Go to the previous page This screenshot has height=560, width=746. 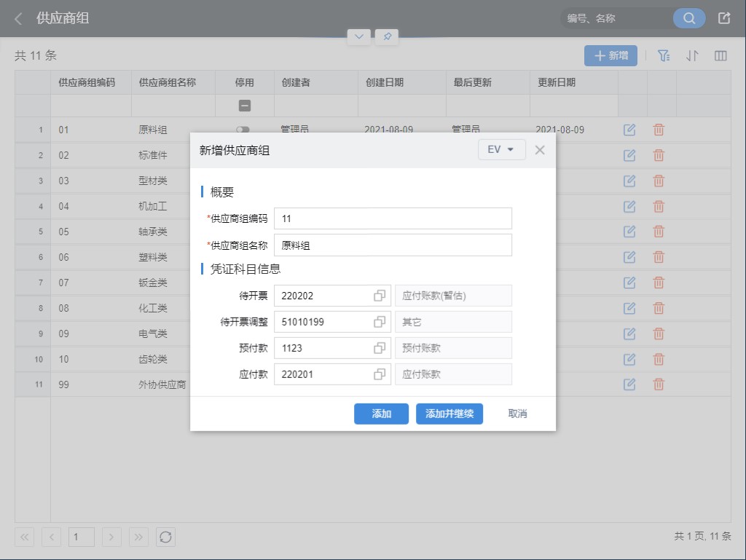(52, 537)
